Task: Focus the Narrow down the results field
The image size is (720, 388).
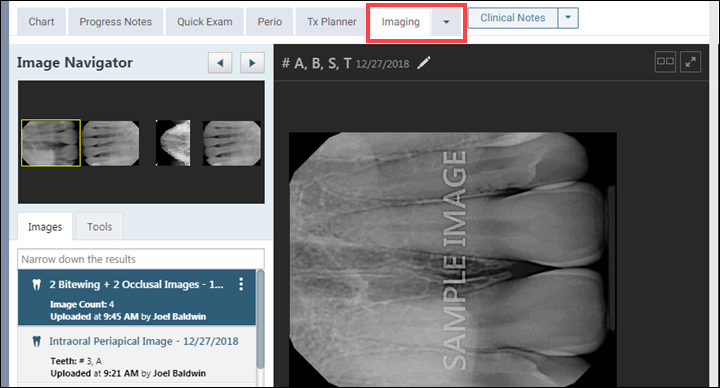Action: 141,259
